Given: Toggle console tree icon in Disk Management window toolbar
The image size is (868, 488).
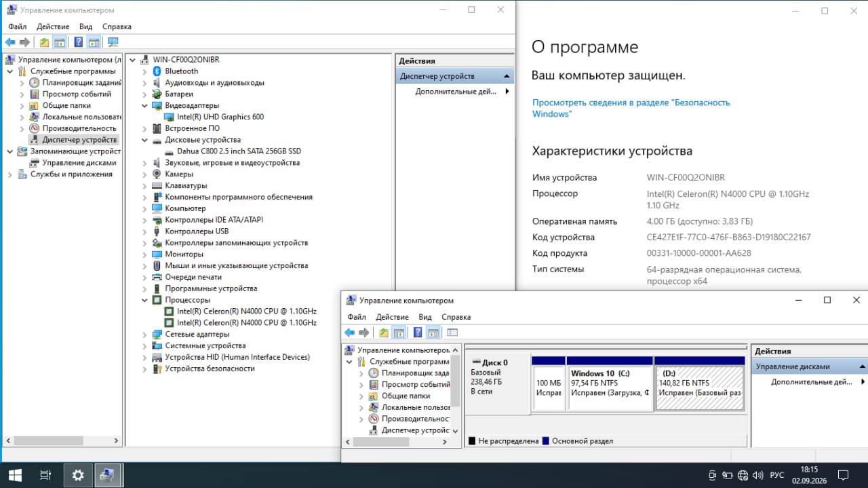Looking at the screenshot, I should (x=399, y=333).
